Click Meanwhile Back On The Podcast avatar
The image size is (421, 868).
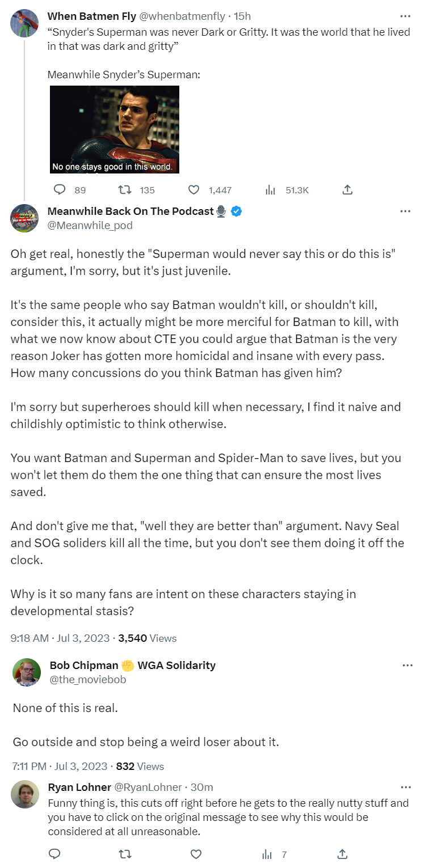point(25,218)
